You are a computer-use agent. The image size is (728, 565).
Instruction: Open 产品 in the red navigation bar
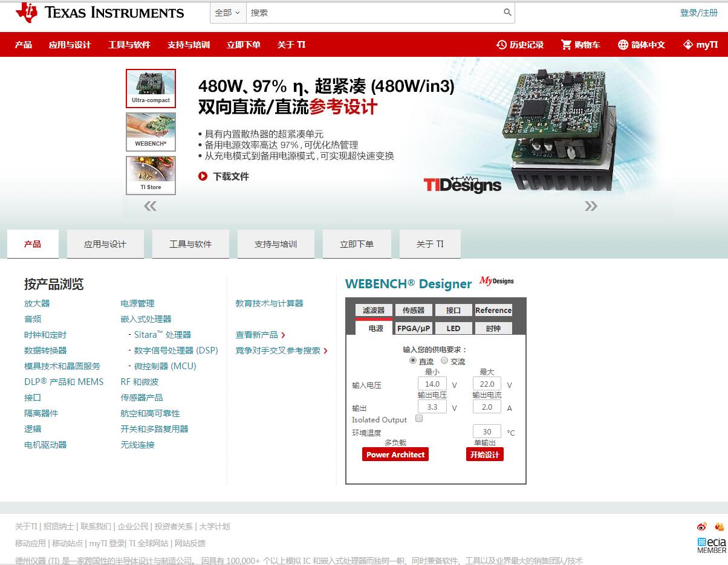24,45
